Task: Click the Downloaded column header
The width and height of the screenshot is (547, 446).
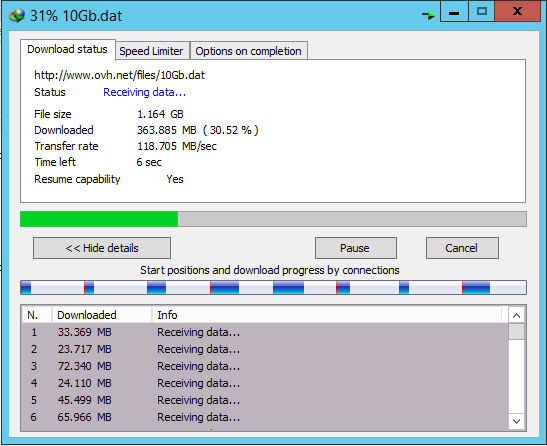Action: pos(102,315)
